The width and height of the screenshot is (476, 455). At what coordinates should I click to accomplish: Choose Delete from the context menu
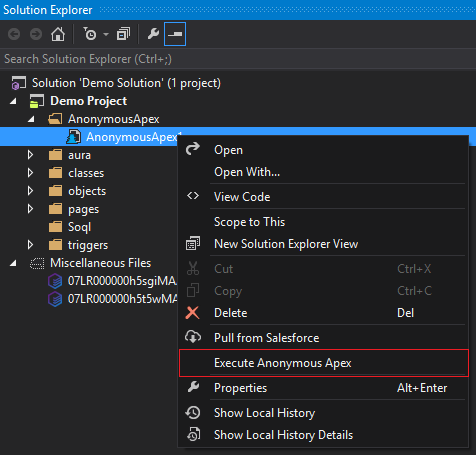tap(323, 313)
